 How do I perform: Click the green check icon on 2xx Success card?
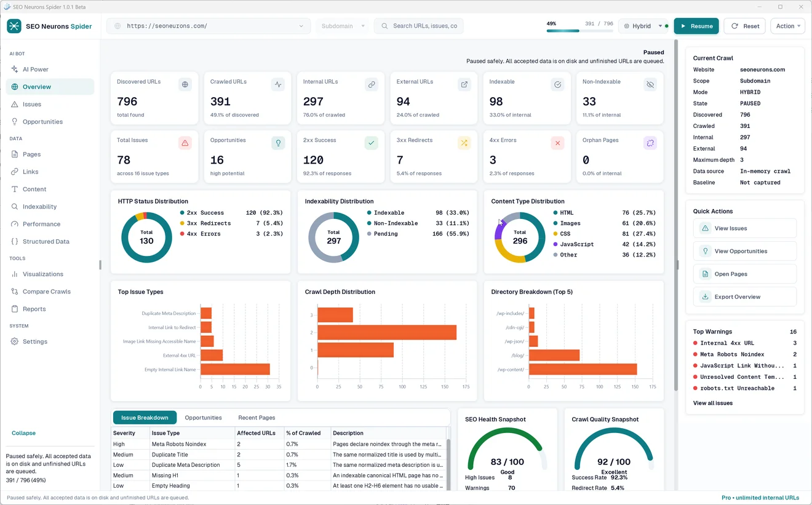click(x=372, y=143)
